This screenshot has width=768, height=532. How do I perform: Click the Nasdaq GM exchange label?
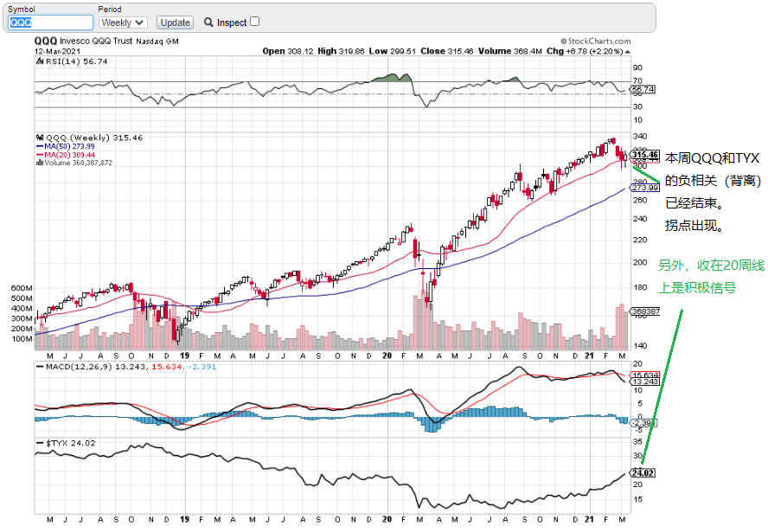point(157,42)
